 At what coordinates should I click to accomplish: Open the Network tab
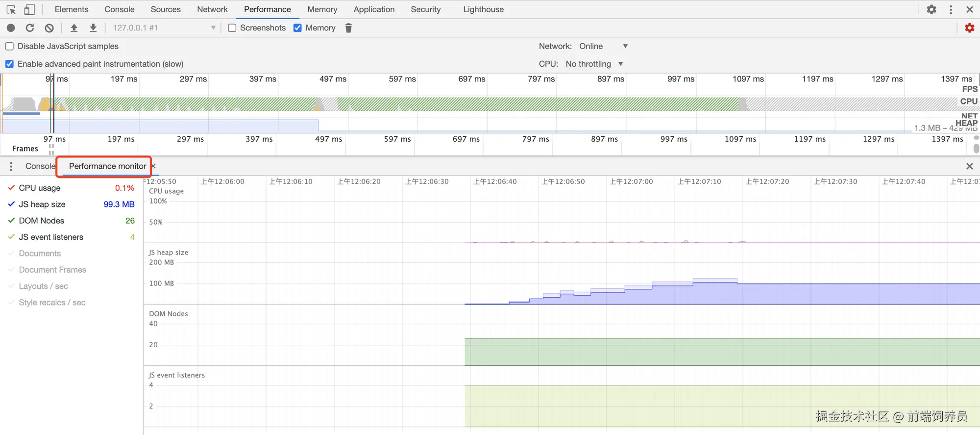pyautogui.click(x=212, y=9)
